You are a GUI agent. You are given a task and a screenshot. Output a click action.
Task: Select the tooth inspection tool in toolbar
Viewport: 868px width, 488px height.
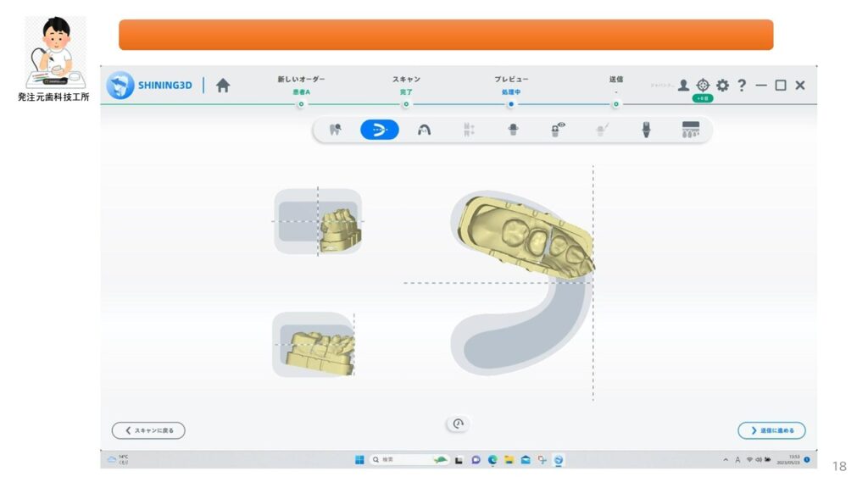[335, 130]
